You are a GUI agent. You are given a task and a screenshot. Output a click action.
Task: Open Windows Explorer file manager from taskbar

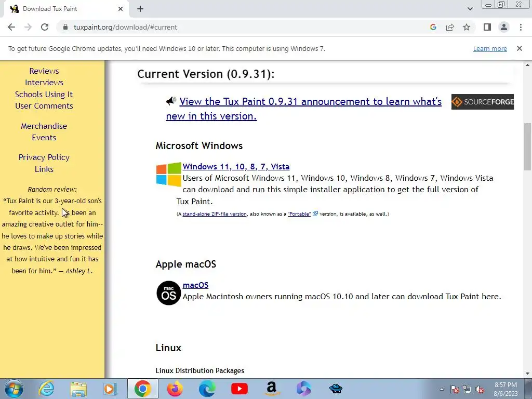point(78,389)
